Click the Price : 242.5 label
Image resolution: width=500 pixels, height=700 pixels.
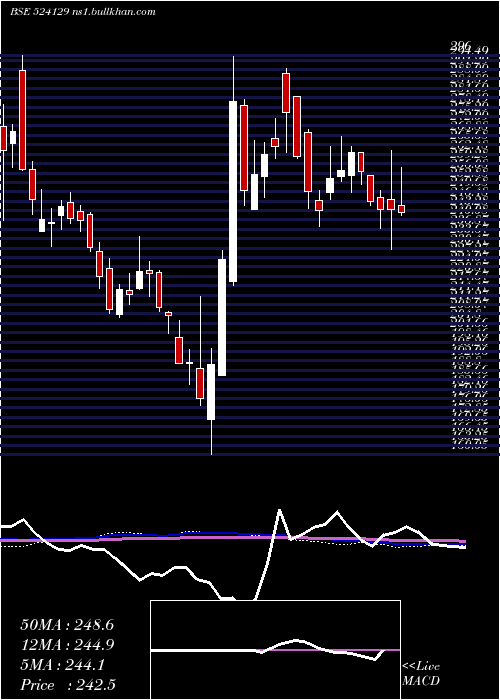click(x=67, y=685)
